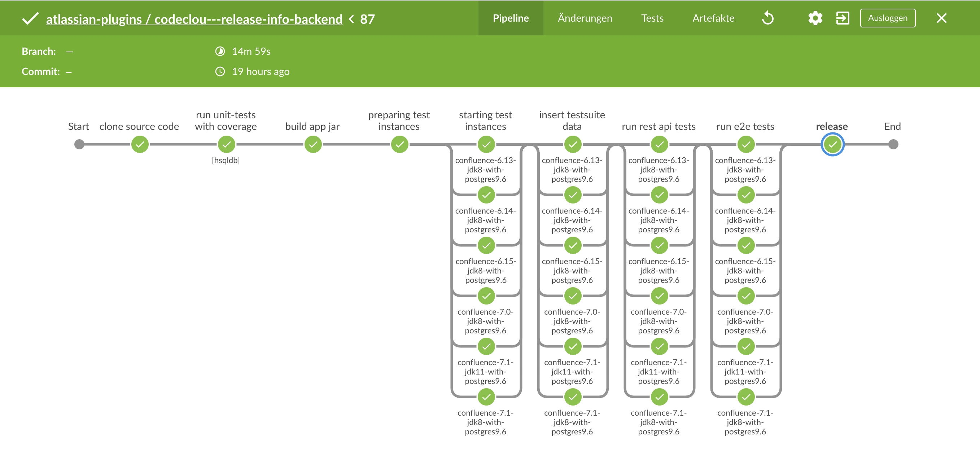Select confluence-6.14 node under starting test instances
980x451 pixels.
486,195
